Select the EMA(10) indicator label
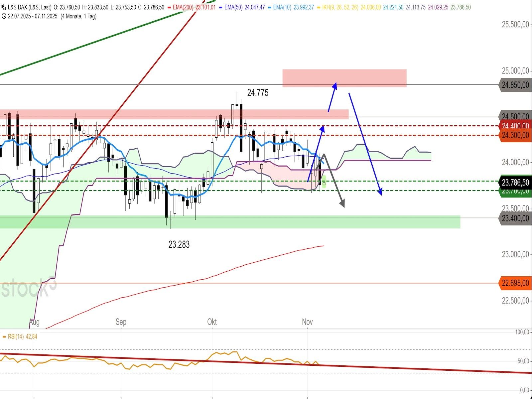532x399 pixels. coord(282,7)
